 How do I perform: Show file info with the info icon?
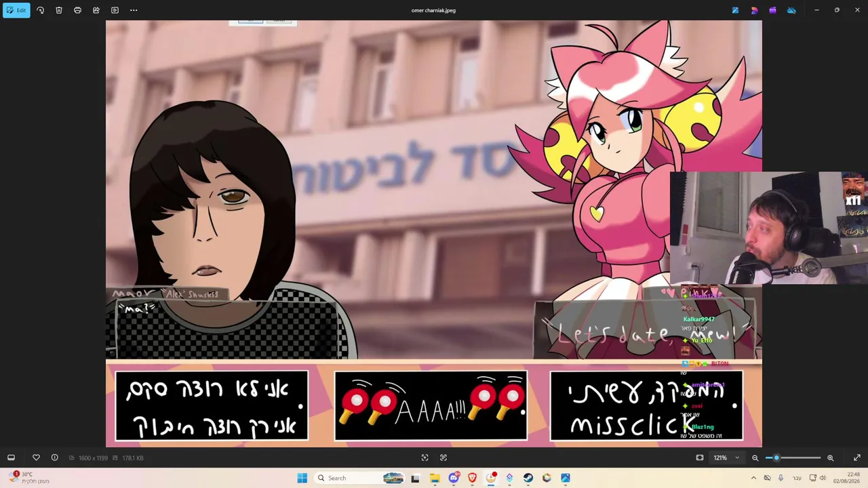click(55, 457)
